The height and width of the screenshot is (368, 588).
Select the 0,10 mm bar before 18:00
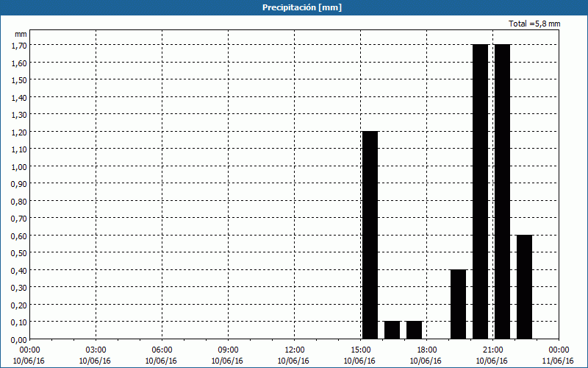pos(415,330)
